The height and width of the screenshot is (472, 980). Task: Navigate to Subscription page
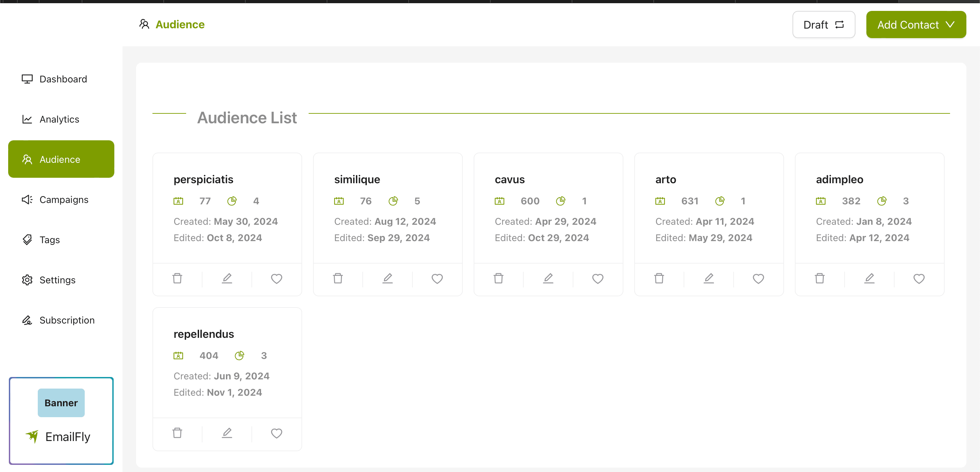coord(67,320)
